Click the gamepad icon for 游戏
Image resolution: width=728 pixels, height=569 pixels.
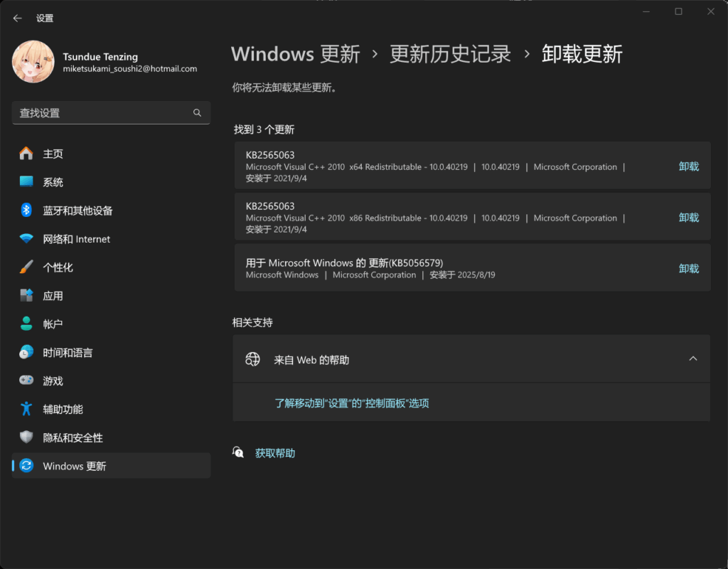[26, 381]
